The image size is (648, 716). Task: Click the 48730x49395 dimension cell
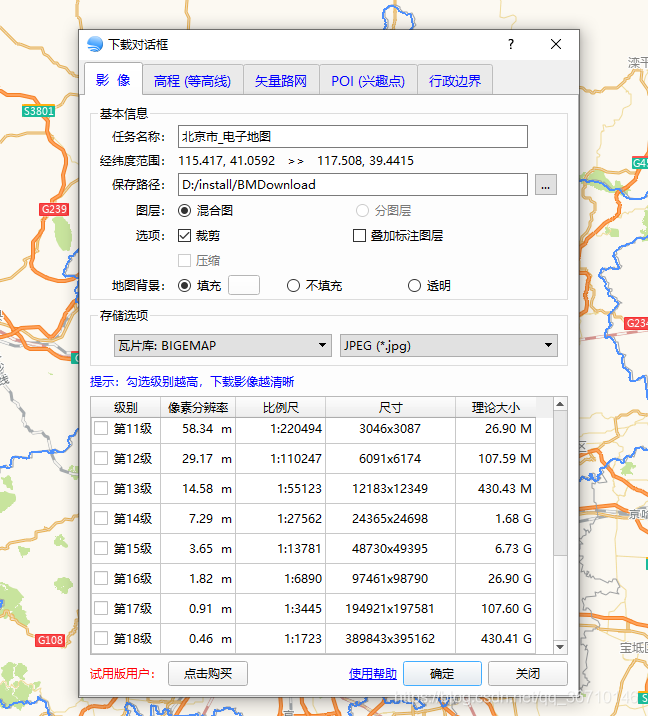[390, 548]
